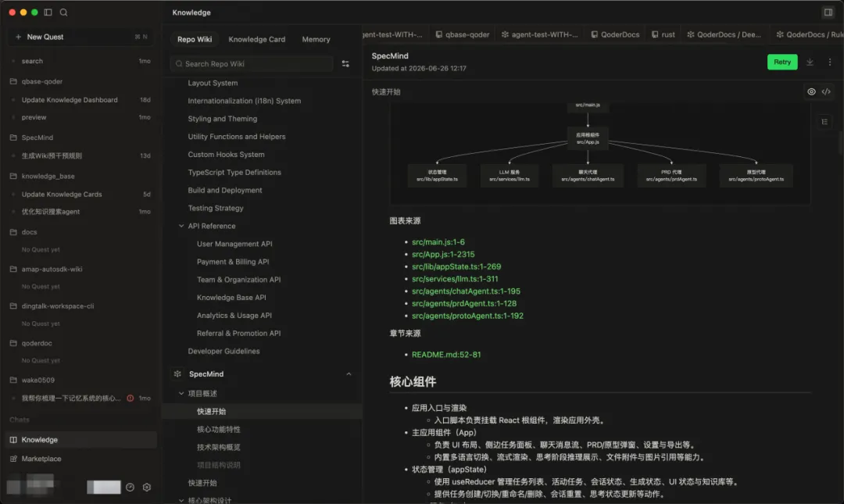This screenshot has width=844, height=504.
Task: Toggle the left sidebar panel icon
Action: point(48,12)
